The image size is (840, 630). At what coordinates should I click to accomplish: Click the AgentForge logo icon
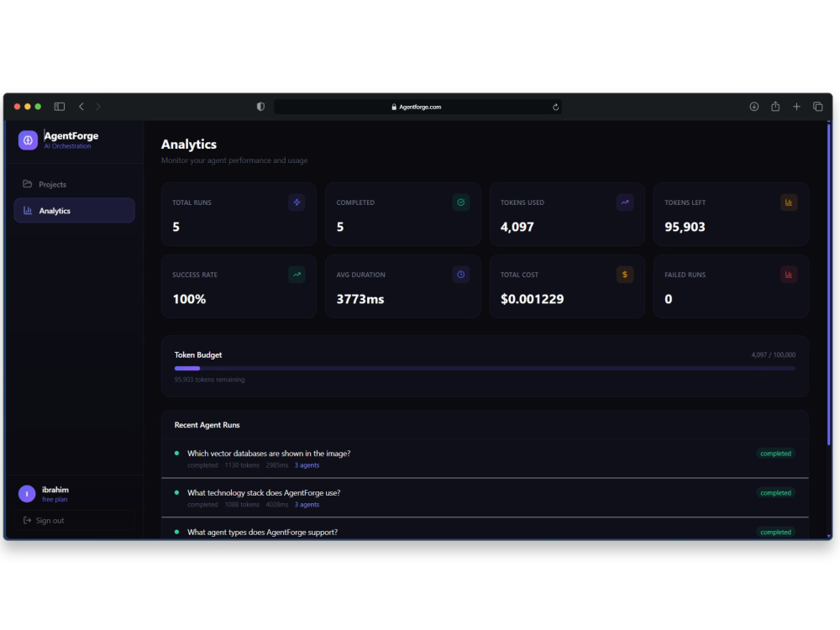pos(28,140)
